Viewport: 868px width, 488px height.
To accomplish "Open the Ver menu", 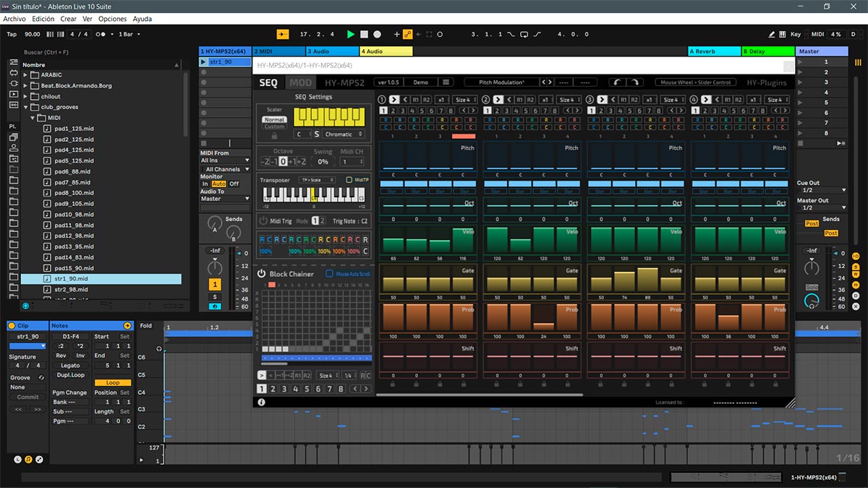I will [88, 19].
